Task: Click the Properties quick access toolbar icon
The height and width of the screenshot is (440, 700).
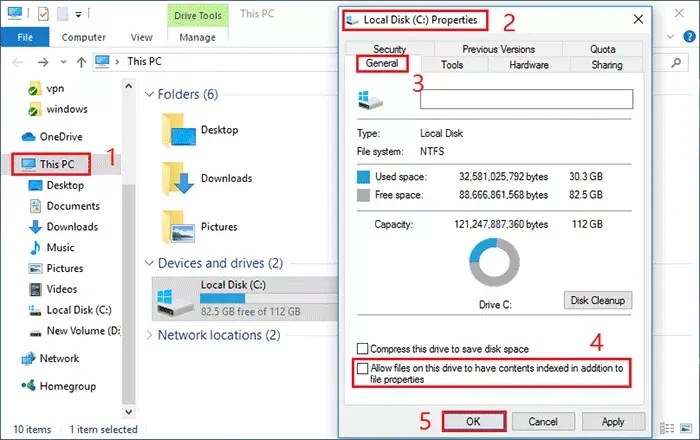Action: coord(43,14)
